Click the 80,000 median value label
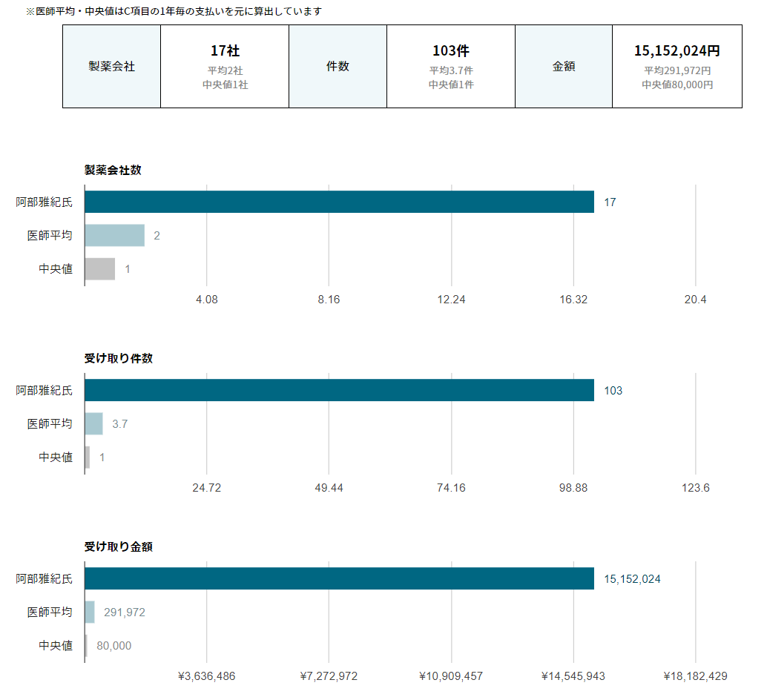This screenshot has width=767, height=700. click(x=114, y=646)
